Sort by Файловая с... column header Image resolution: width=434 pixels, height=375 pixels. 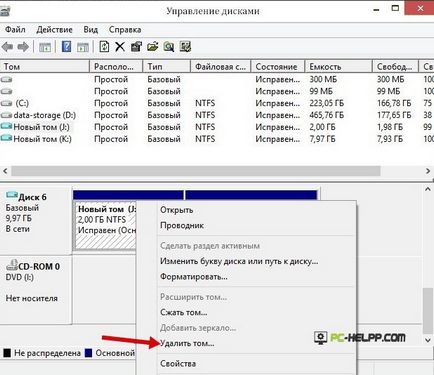click(221, 66)
